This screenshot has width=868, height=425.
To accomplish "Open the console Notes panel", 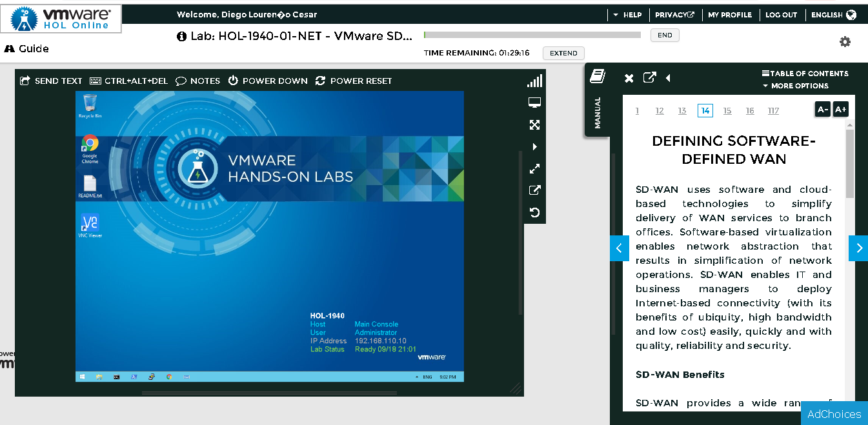I will pyautogui.click(x=198, y=81).
